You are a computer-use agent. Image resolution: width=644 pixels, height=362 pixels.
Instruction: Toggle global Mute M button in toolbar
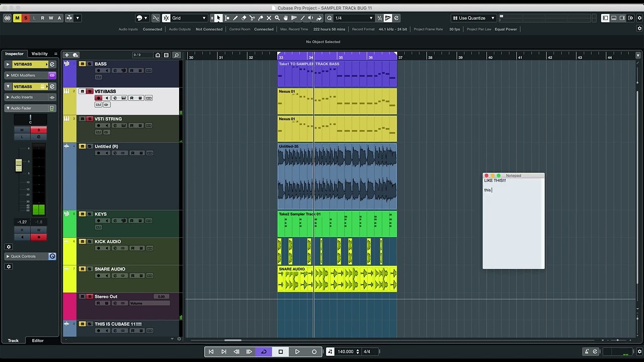click(x=17, y=18)
